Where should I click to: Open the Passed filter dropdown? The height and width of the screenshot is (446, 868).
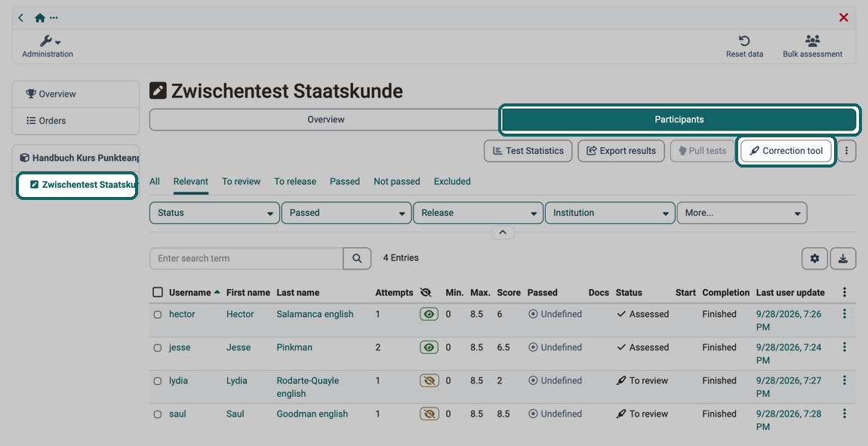point(346,213)
